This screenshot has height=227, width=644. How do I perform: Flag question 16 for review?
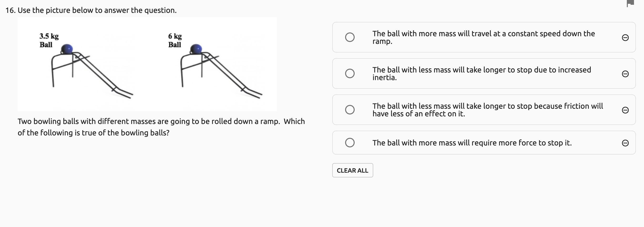pyautogui.click(x=630, y=4)
